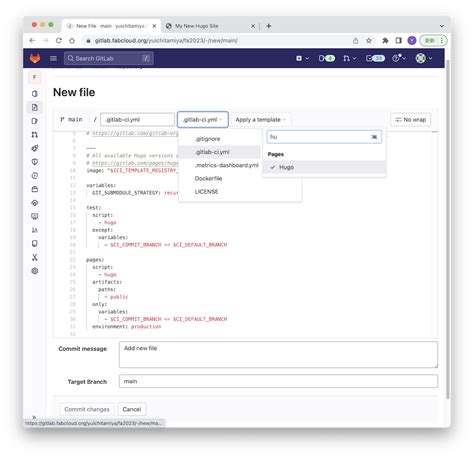This screenshot has height=458, width=474.
Task: Open the Create new plus dropdown
Action: [302, 58]
